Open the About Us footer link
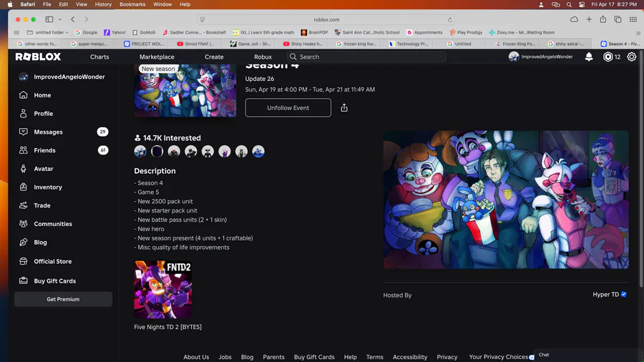The height and width of the screenshot is (362, 644). click(196, 357)
